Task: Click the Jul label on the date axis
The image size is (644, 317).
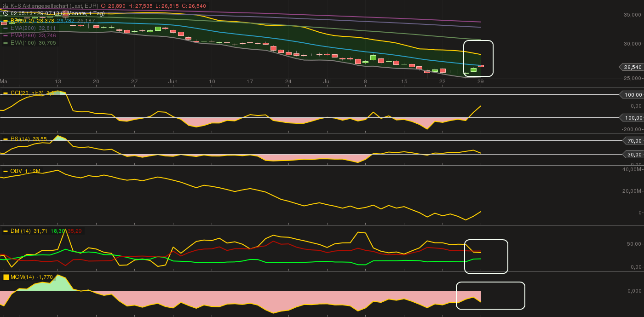Action: (x=327, y=81)
